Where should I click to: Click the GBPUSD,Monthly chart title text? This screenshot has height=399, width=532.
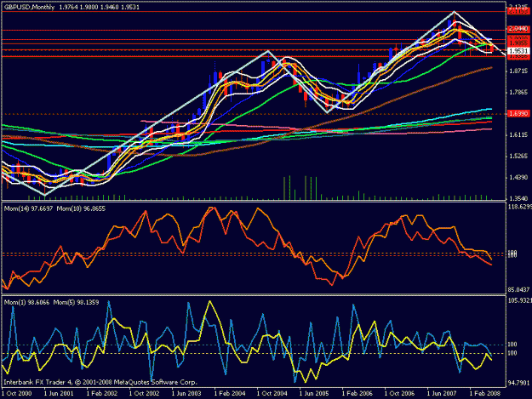coord(29,7)
